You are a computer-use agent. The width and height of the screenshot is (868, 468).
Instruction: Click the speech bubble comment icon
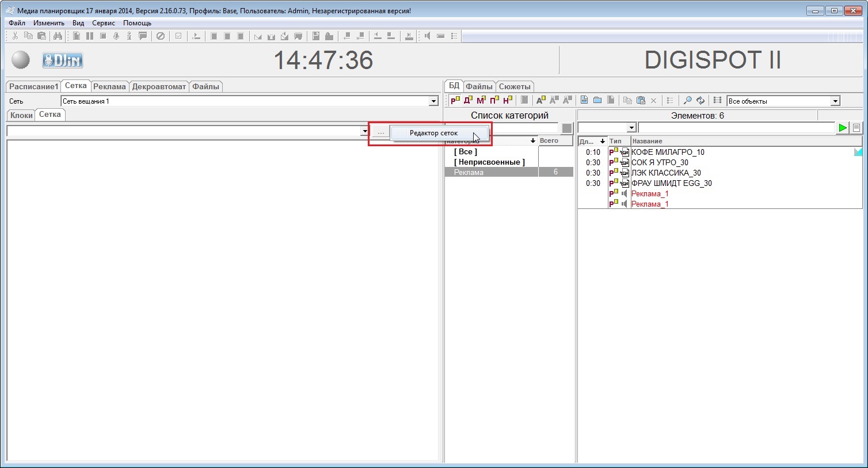pyautogui.click(x=143, y=36)
